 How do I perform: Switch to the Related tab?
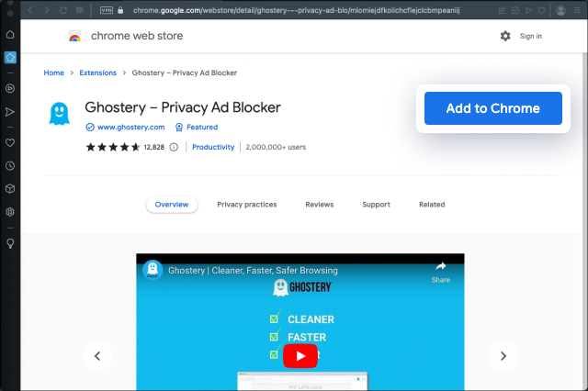click(x=432, y=205)
